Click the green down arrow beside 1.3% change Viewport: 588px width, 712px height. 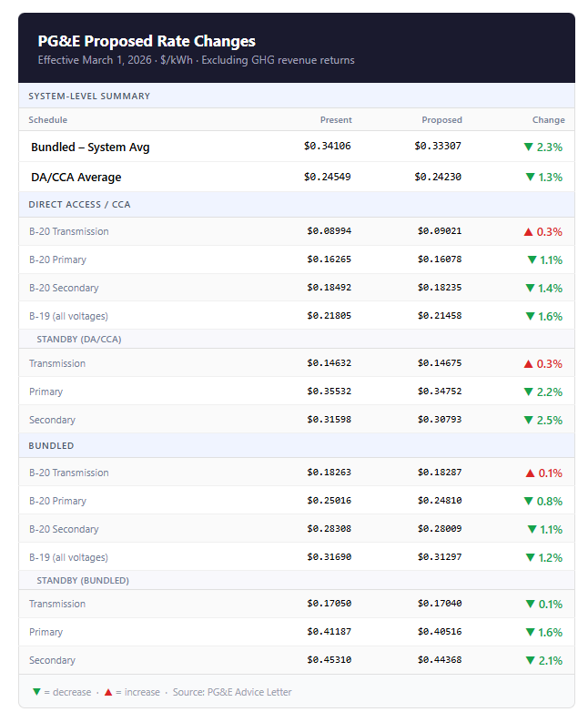[530, 177]
